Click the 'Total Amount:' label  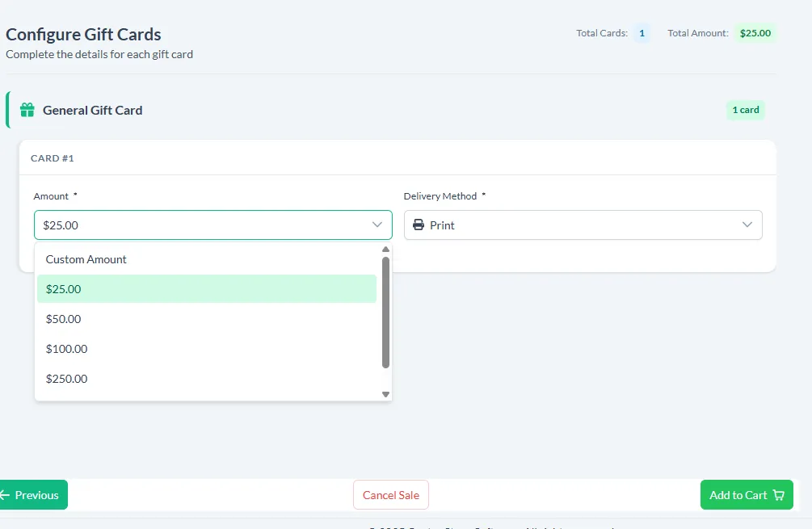coord(698,33)
